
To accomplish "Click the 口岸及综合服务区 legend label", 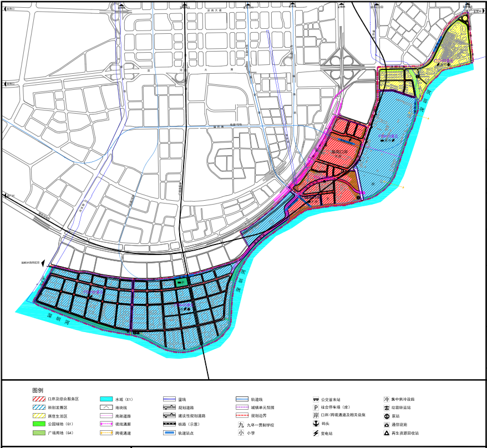I will click(x=63, y=399).
